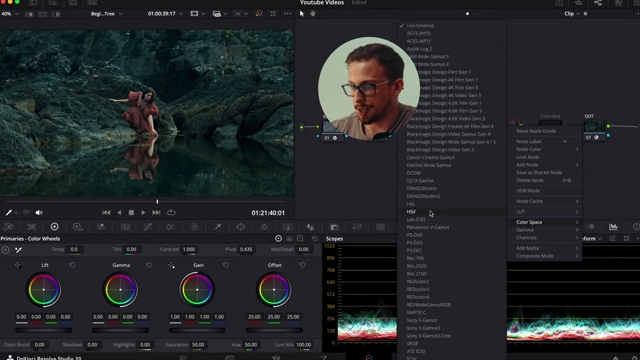Pick black point beside Lift
The image size is (640, 360).
[18, 265]
